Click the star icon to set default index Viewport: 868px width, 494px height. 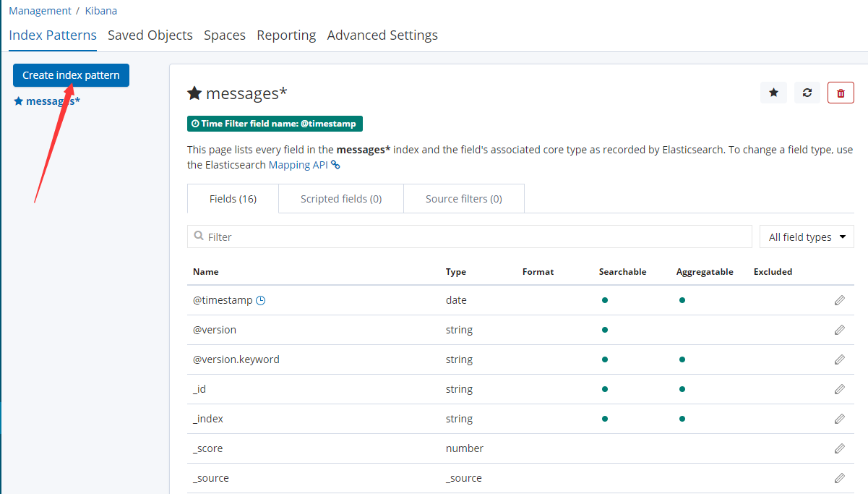coord(773,93)
